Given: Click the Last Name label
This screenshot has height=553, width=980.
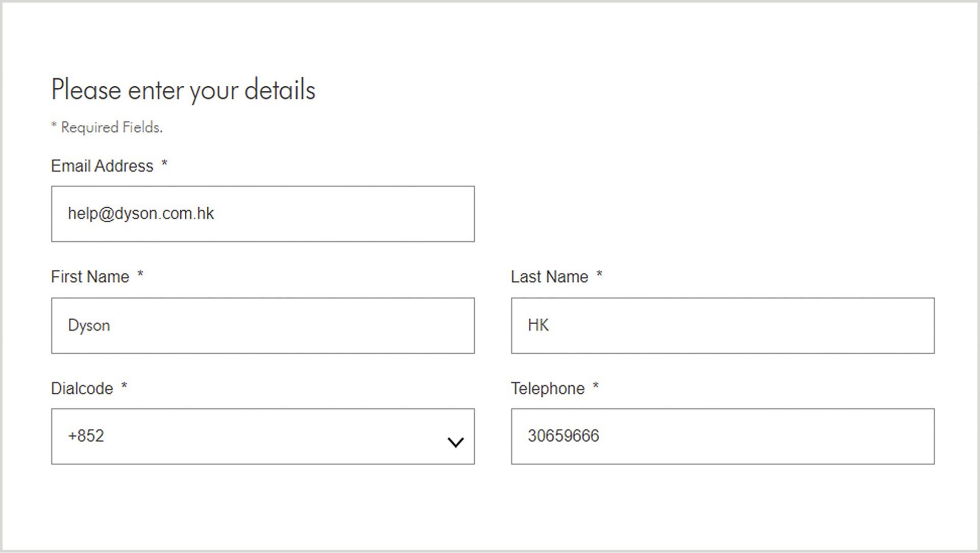Looking at the screenshot, I should (550, 277).
